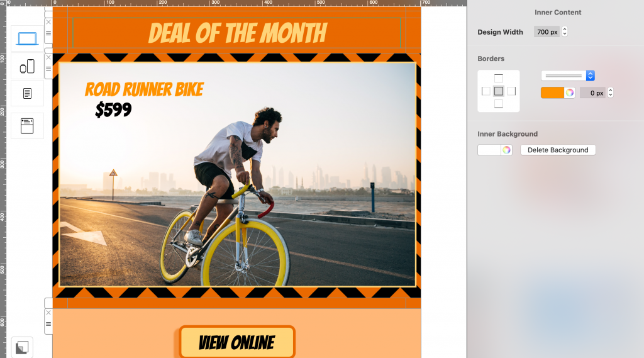Image resolution: width=644 pixels, height=358 pixels.
Task: Adjust the border width stepper arrows
Action: (610, 93)
